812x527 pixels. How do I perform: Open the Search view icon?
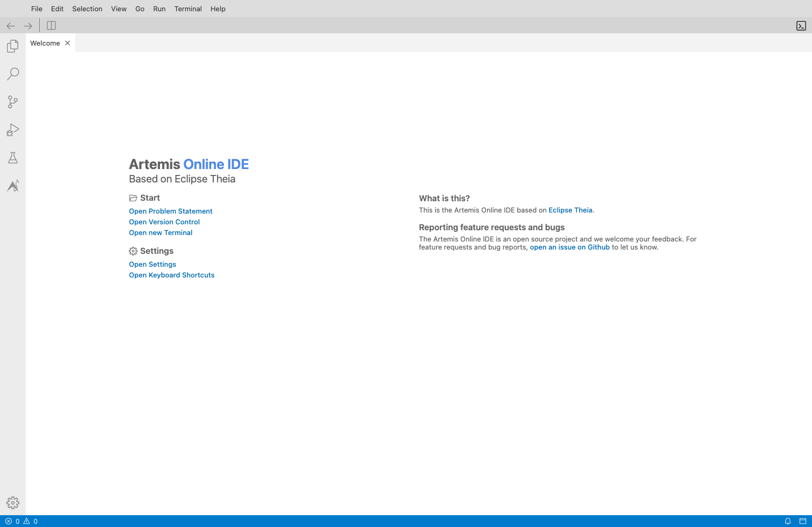(x=13, y=74)
